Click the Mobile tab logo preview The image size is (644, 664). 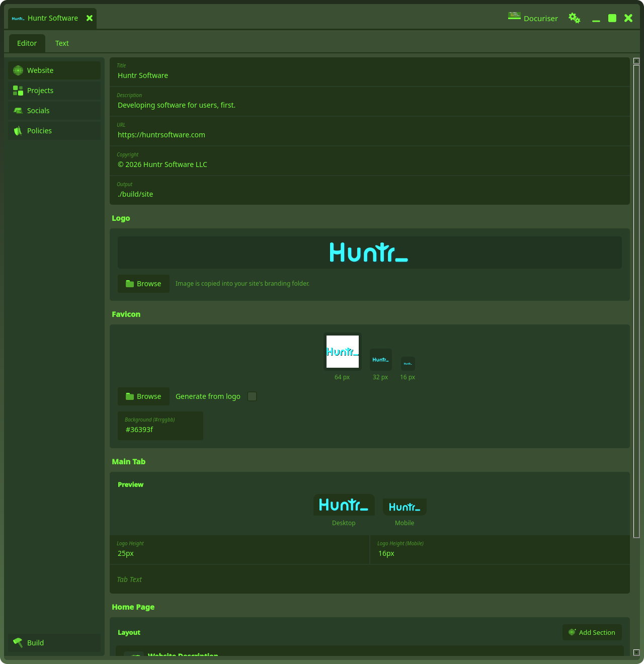(x=405, y=507)
